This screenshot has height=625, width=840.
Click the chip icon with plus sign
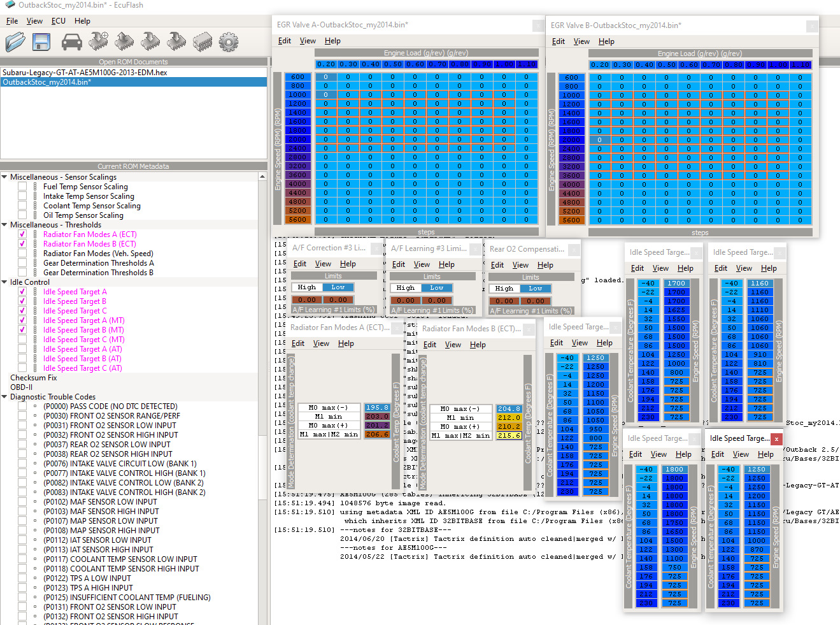pyautogui.click(x=98, y=41)
